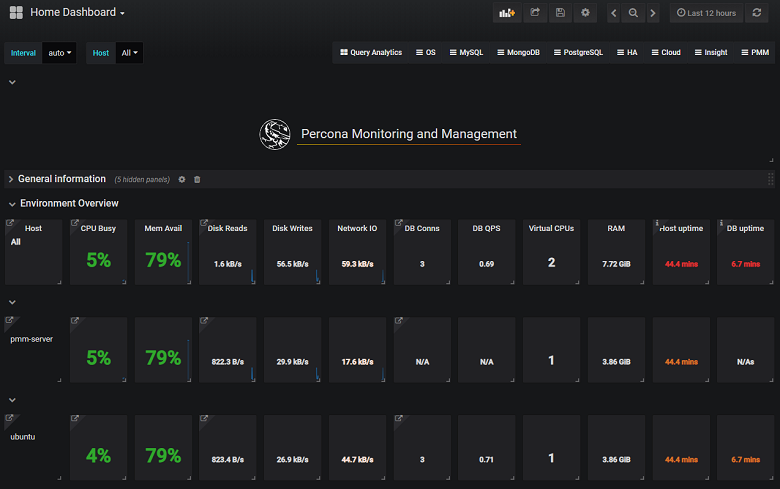Show info icon on DB uptime panel

coord(721,223)
